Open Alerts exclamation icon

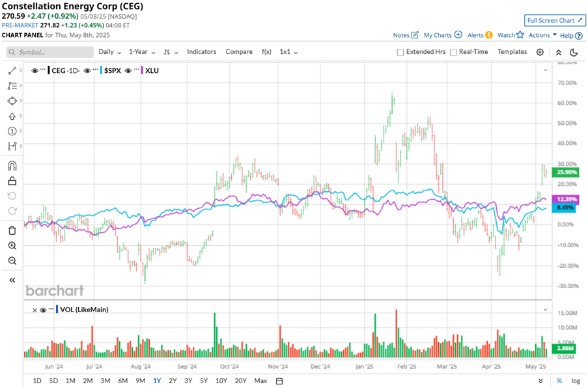[x=488, y=35]
